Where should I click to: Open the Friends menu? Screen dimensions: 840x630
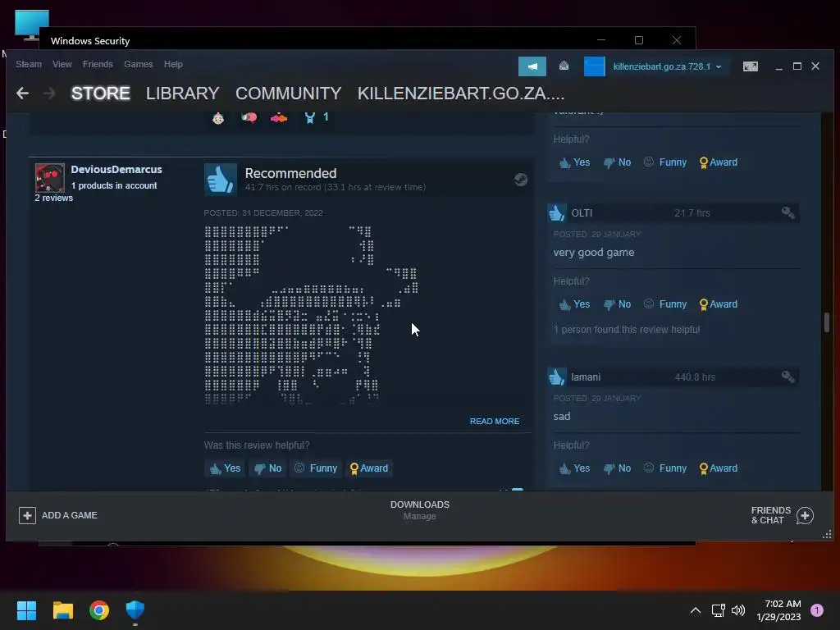tap(98, 64)
